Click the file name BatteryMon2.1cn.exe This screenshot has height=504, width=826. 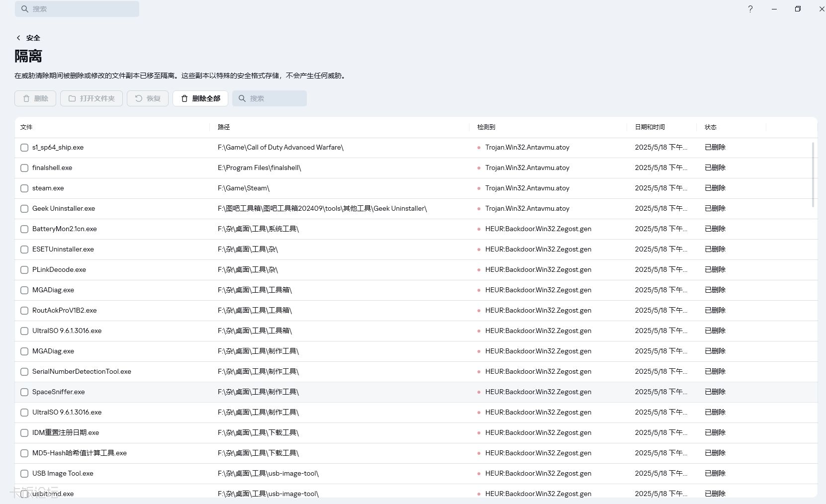65,229
